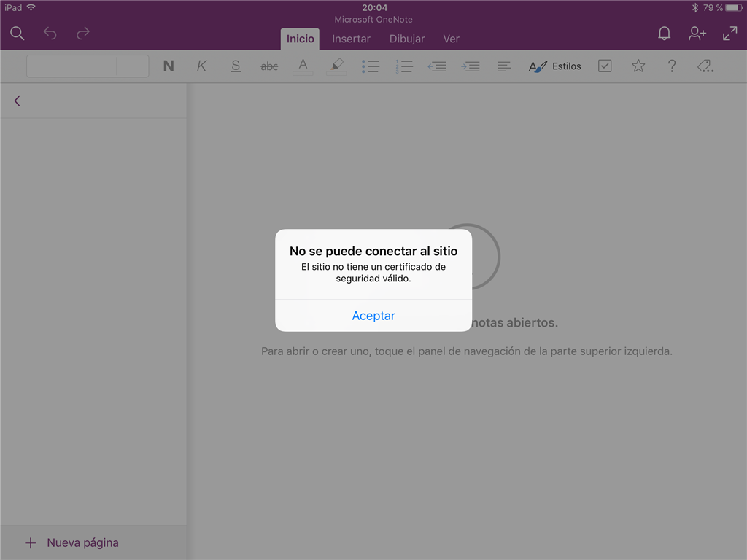The image size is (747, 560).
Task: Select the highlighter pen color
Action: tap(336, 66)
